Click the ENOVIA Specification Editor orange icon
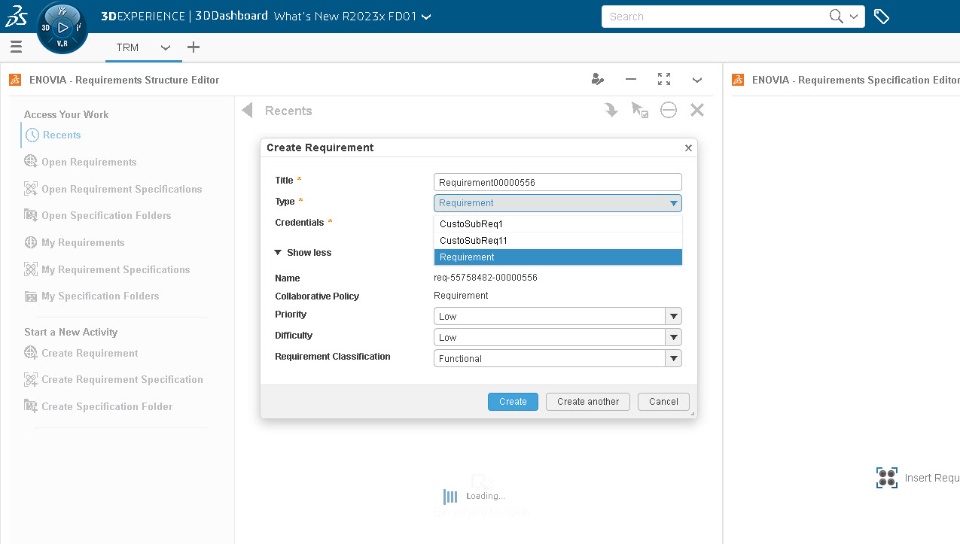Screen dimensions: 960x544 point(738,80)
